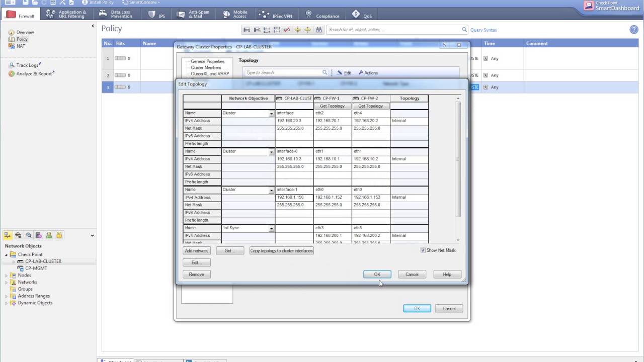Open the IPSec VPN tab

click(277, 15)
